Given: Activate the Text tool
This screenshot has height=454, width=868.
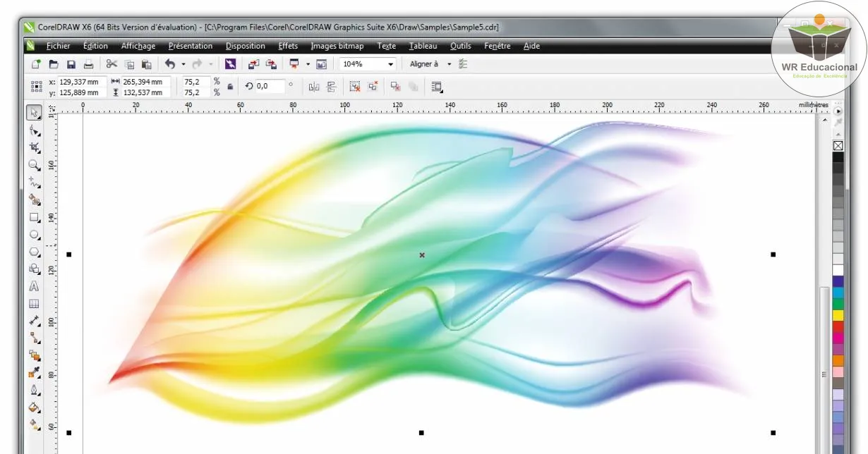Looking at the screenshot, I should point(34,287).
